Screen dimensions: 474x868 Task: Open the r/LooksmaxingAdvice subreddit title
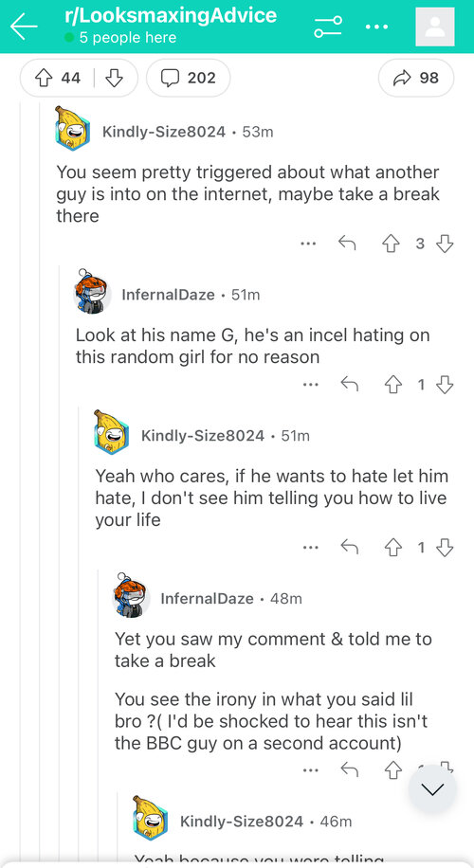coord(170,14)
